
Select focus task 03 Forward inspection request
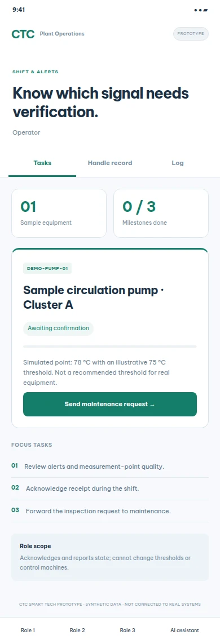click(x=110, y=511)
